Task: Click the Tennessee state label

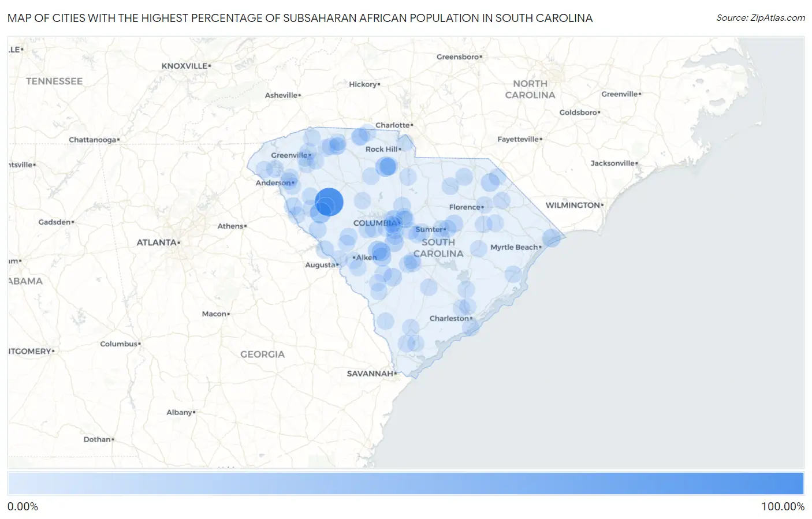Action: tap(54, 81)
